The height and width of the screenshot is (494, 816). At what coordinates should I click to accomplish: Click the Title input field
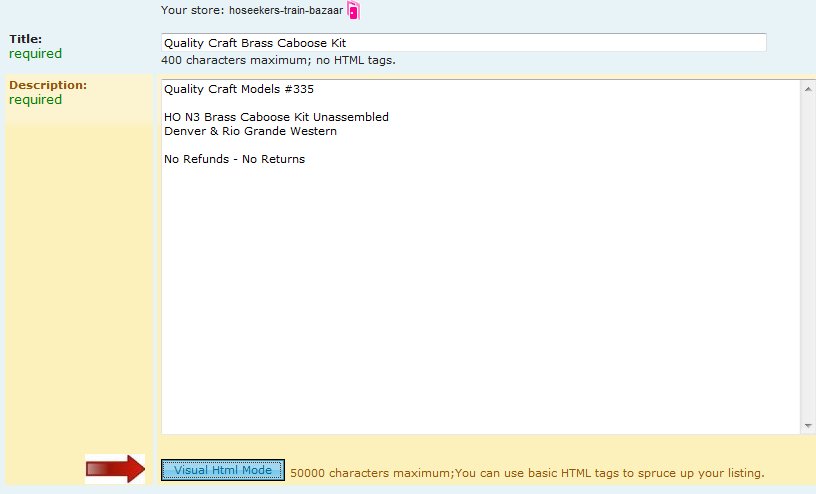463,43
